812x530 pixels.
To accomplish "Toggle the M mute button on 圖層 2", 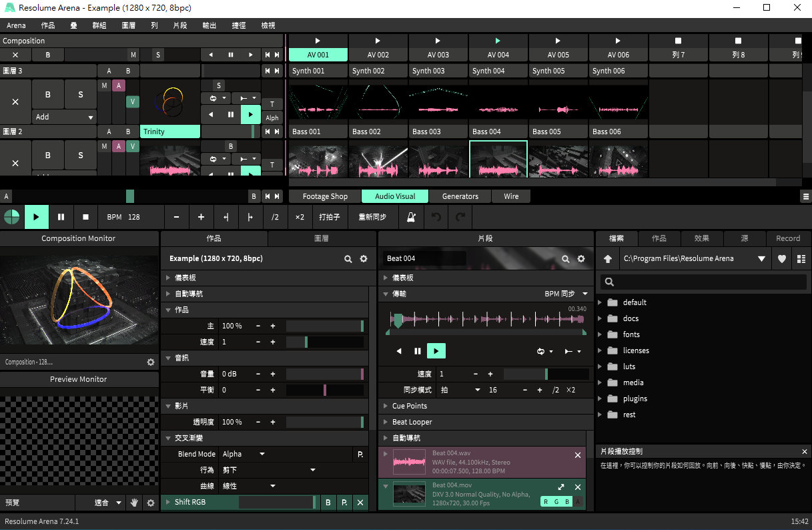I will click(104, 146).
